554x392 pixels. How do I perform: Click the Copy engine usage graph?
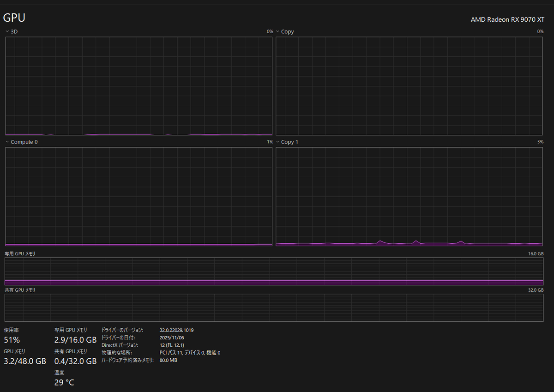click(x=409, y=86)
